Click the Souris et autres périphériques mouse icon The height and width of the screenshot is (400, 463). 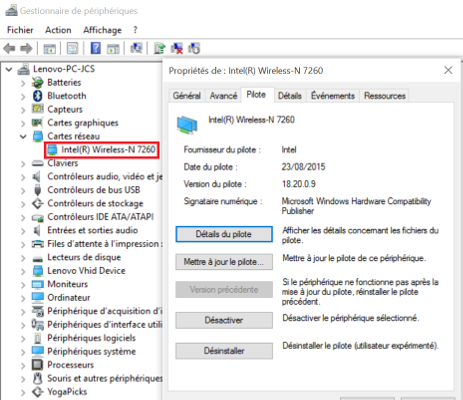pyautogui.click(x=38, y=378)
